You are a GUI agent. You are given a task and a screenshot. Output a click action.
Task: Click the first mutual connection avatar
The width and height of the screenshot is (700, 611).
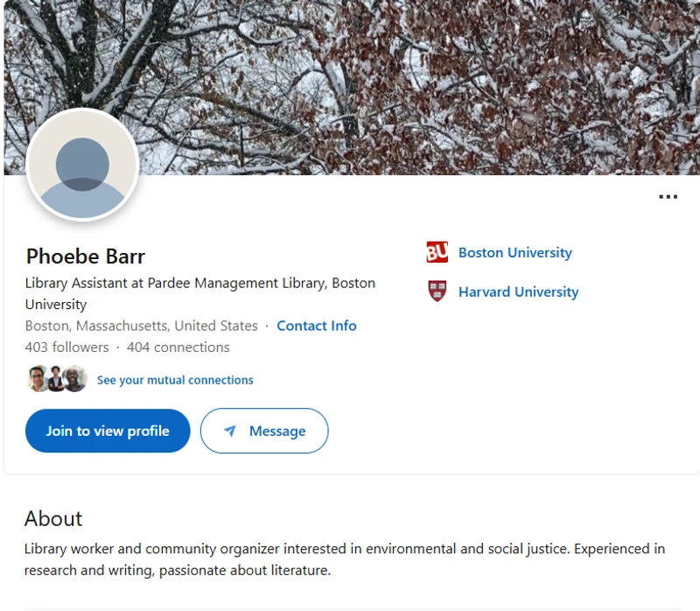(38, 379)
